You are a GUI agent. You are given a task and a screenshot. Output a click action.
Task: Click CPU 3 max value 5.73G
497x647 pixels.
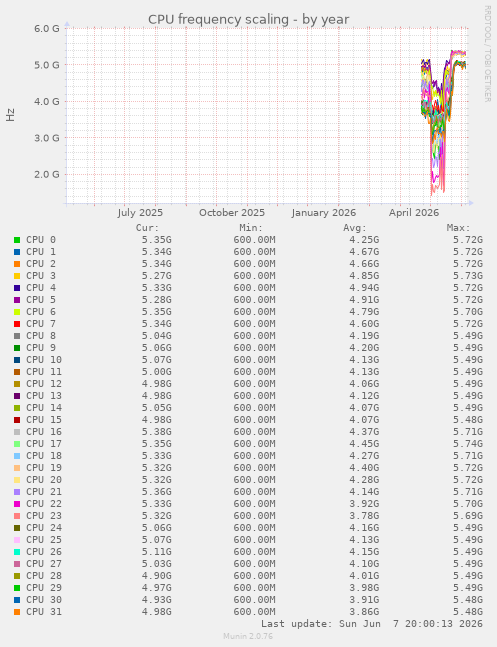(x=468, y=276)
